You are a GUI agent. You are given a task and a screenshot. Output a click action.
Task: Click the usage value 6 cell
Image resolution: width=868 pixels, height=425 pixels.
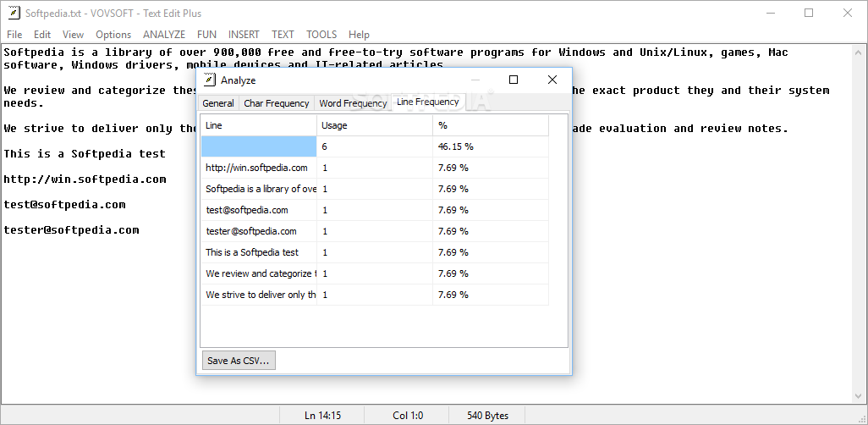pos(375,146)
